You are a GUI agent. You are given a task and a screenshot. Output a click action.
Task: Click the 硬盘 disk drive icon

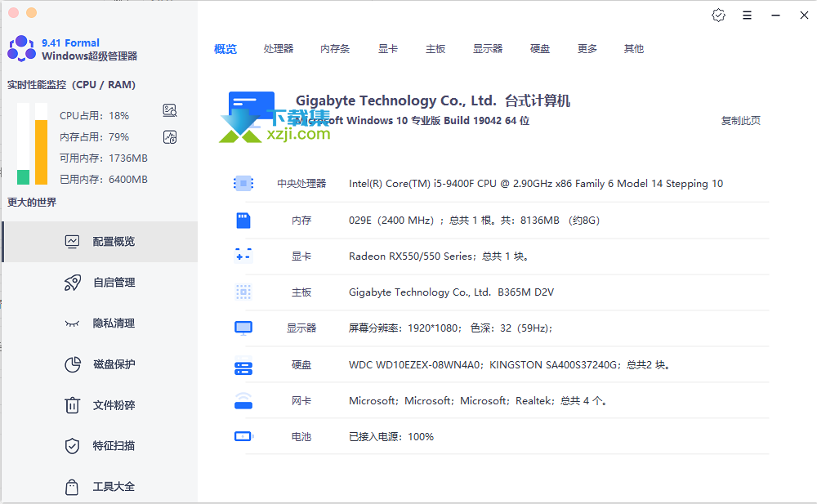[243, 368]
